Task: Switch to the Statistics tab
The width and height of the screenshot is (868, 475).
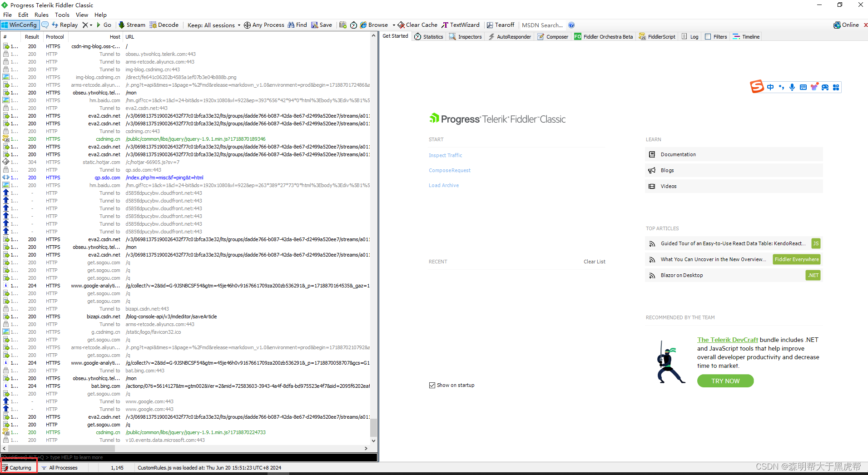Action: 429,37
